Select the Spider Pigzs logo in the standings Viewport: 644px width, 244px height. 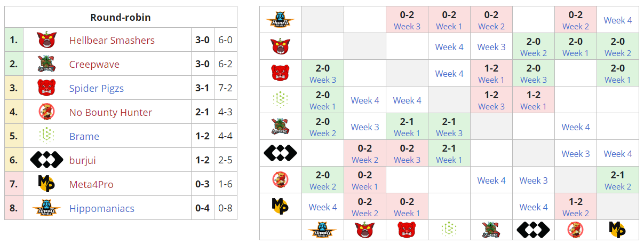point(46,88)
